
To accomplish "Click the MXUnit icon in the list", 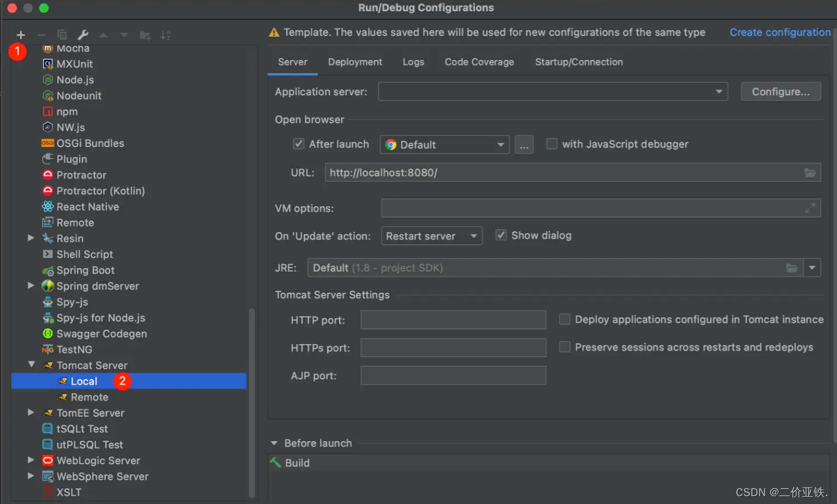I will click(x=48, y=64).
